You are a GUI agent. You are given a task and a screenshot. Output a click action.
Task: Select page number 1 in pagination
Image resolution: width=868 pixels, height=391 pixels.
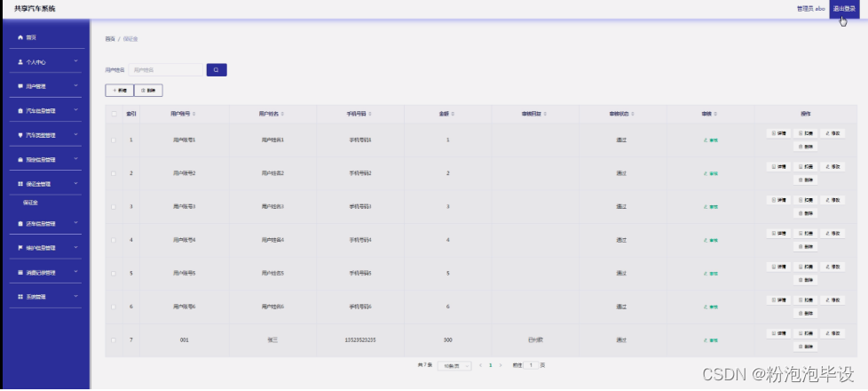point(491,365)
